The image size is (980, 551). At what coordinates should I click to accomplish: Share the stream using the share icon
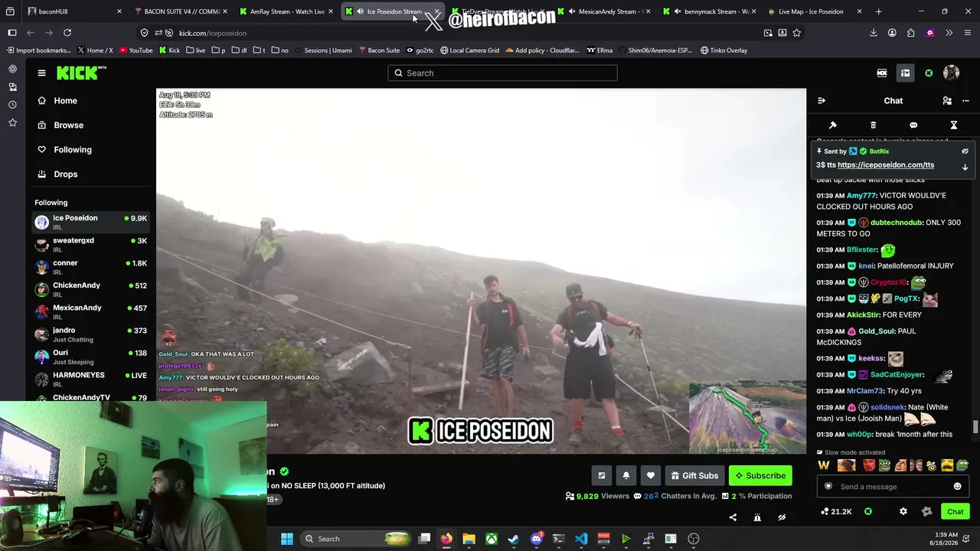(x=733, y=517)
